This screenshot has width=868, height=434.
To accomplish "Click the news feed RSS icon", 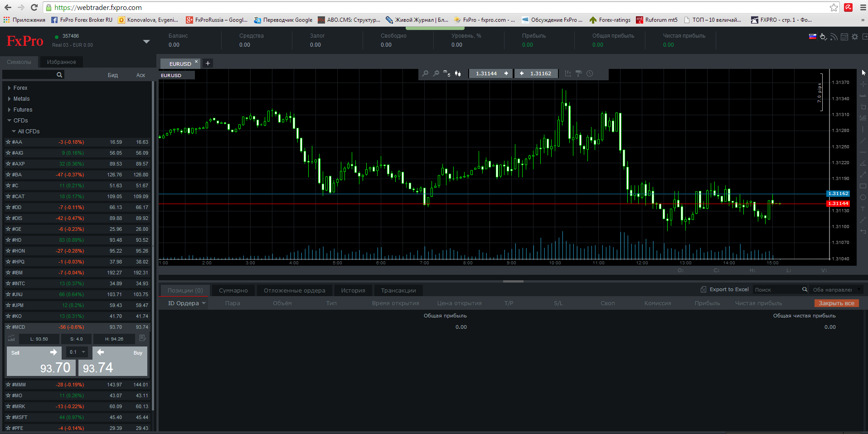I will 834,37.
